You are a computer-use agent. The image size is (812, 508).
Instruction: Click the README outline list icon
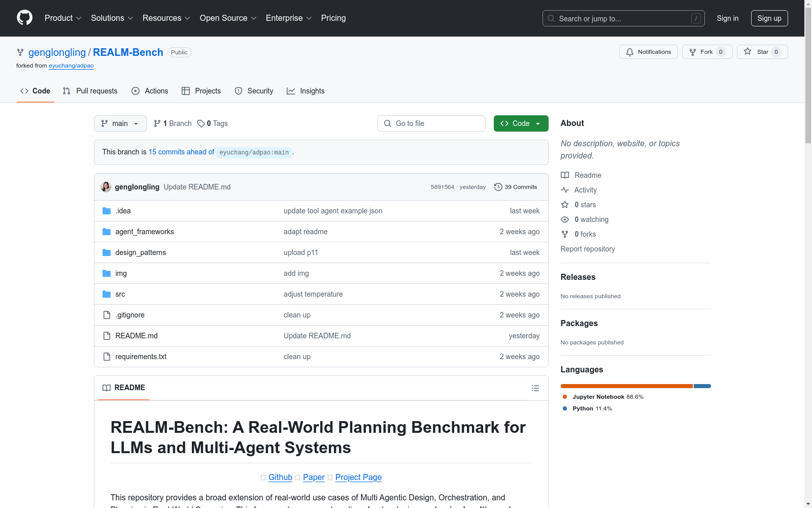tap(535, 388)
